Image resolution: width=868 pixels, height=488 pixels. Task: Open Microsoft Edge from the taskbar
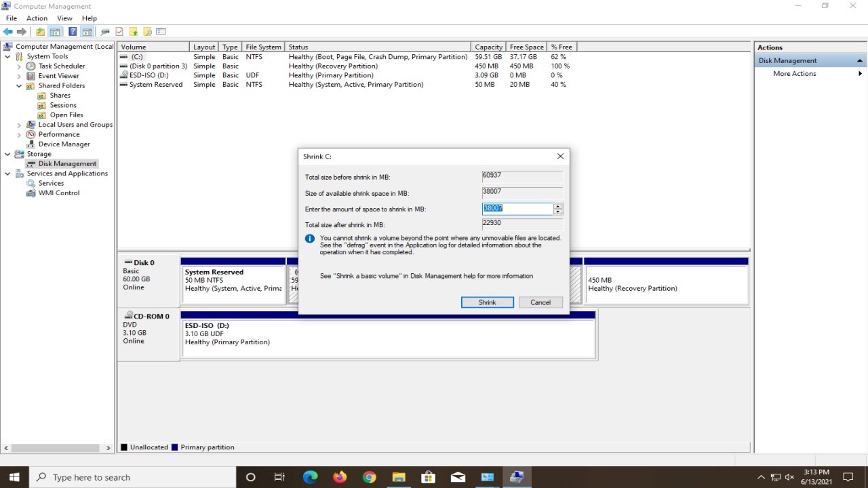click(310, 477)
